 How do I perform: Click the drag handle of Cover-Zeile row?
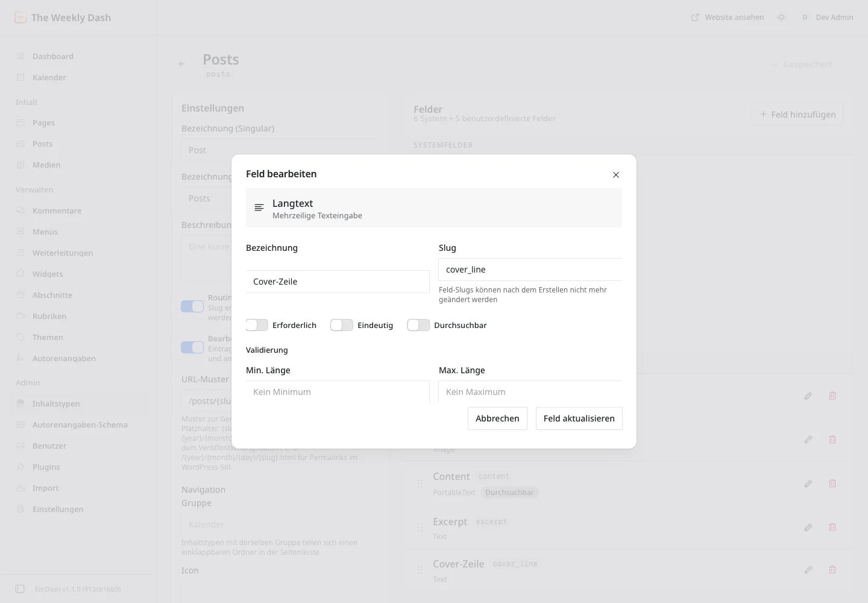(x=420, y=570)
